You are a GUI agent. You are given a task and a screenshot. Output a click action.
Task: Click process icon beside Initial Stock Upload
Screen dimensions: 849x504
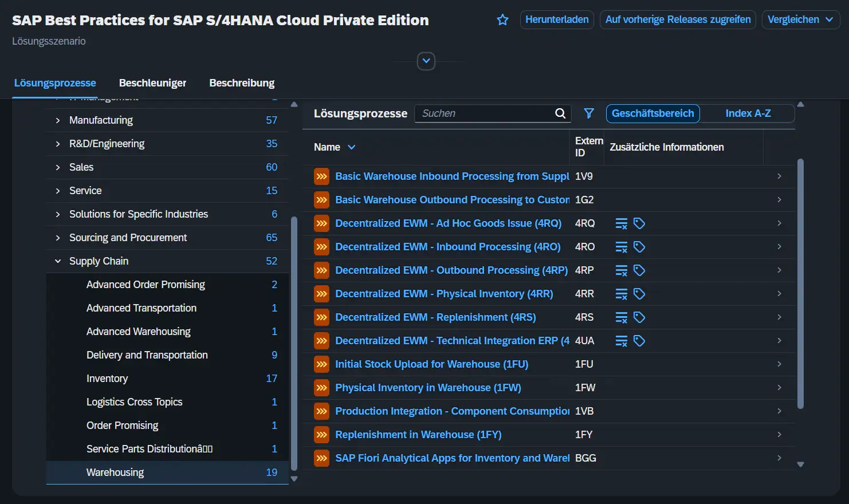pos(321,364)
